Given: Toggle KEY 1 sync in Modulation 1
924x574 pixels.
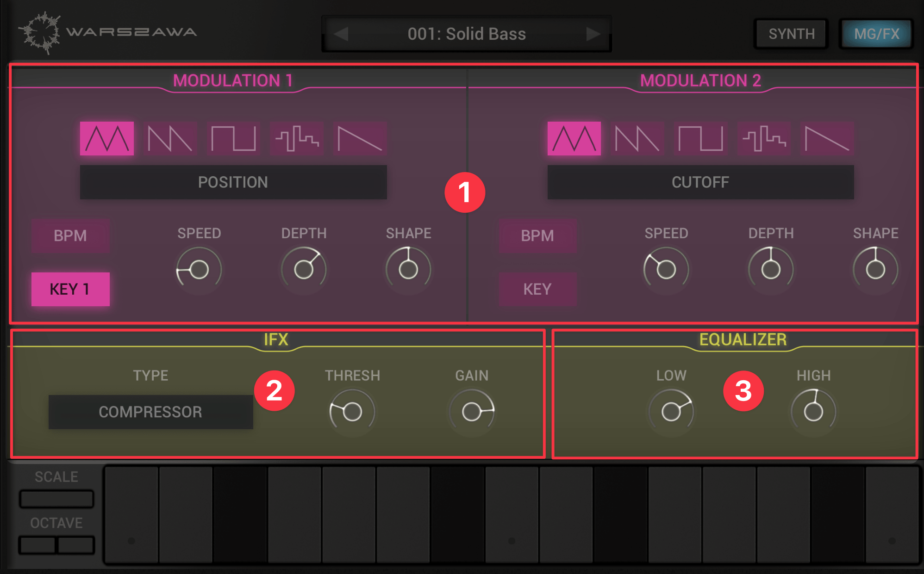Looking at the screenshot, I should point(70,289).
